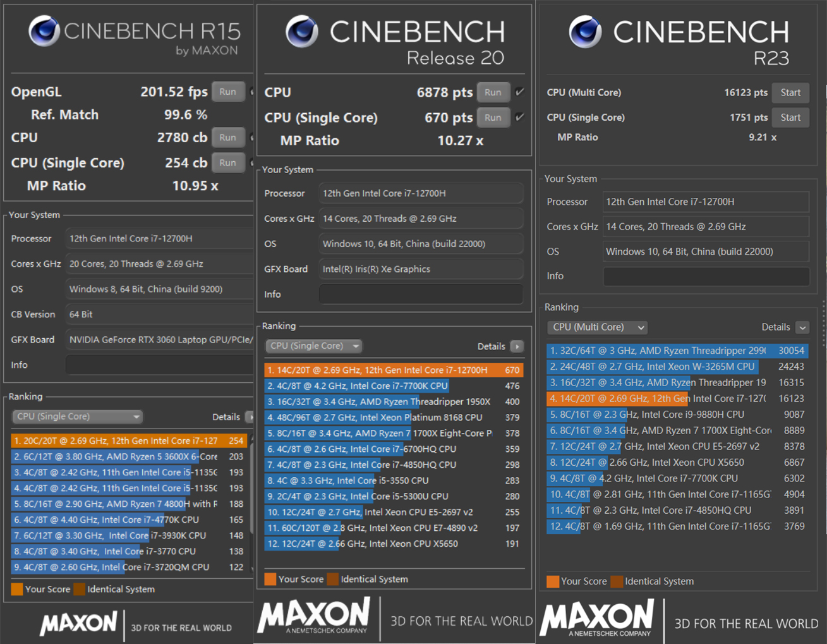Select the 16C/32T Threadripper row in R23 ranking
Screen dimensions: 827x644
(x=677, y=382)
